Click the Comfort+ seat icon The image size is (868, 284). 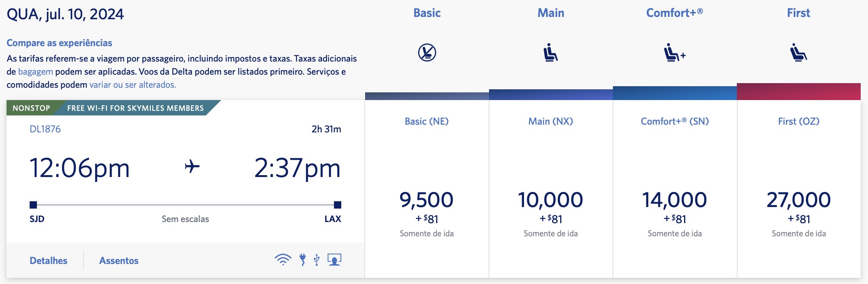pyautogui.click(x=675, y=52)
